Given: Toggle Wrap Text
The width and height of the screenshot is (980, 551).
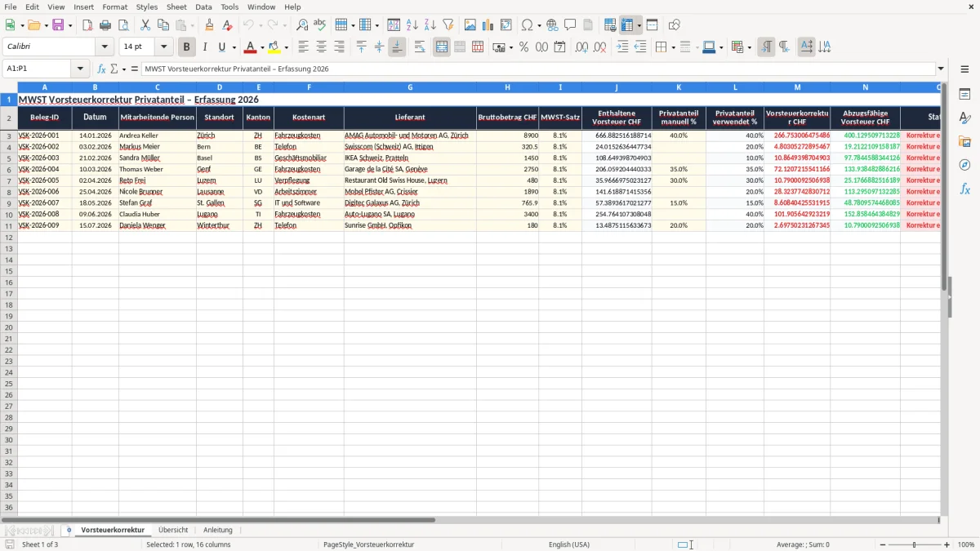Looking at the screenshot, I should [x=420, y=47].
